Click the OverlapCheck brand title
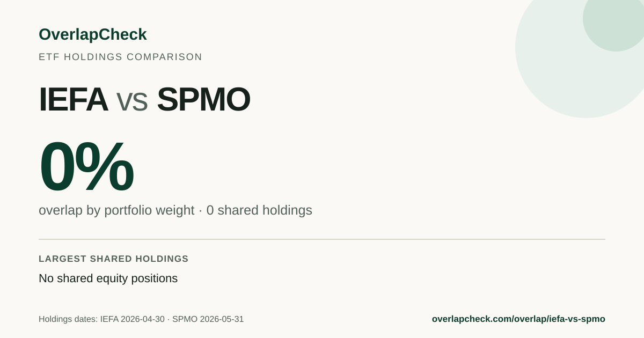 [x=92, y=34]
